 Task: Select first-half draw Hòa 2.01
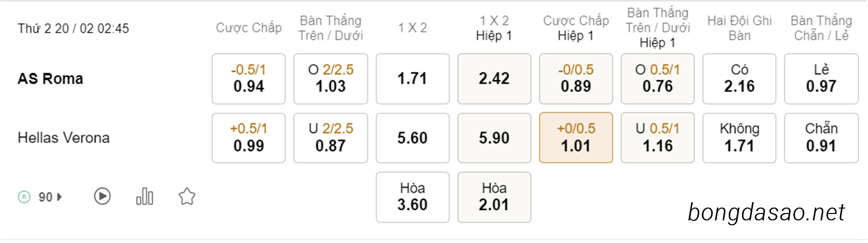pyautogui.click(x=495, y=197)
